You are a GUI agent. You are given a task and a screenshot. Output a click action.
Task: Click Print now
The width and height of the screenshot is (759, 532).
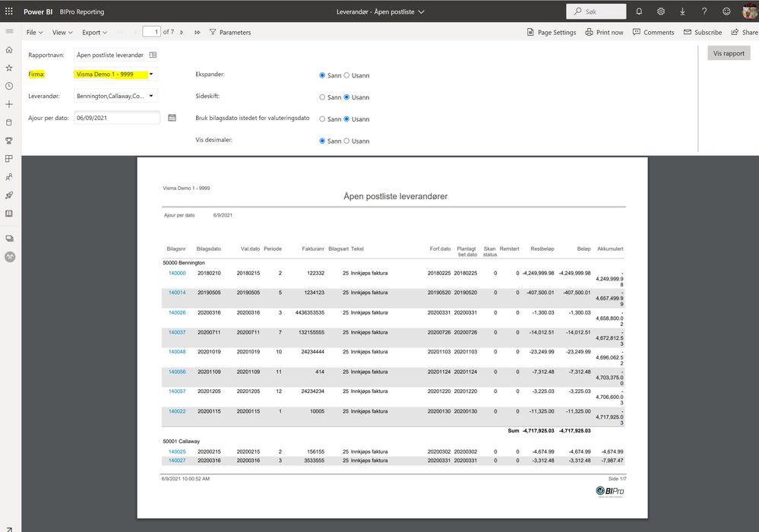click(x=604, y=33)
